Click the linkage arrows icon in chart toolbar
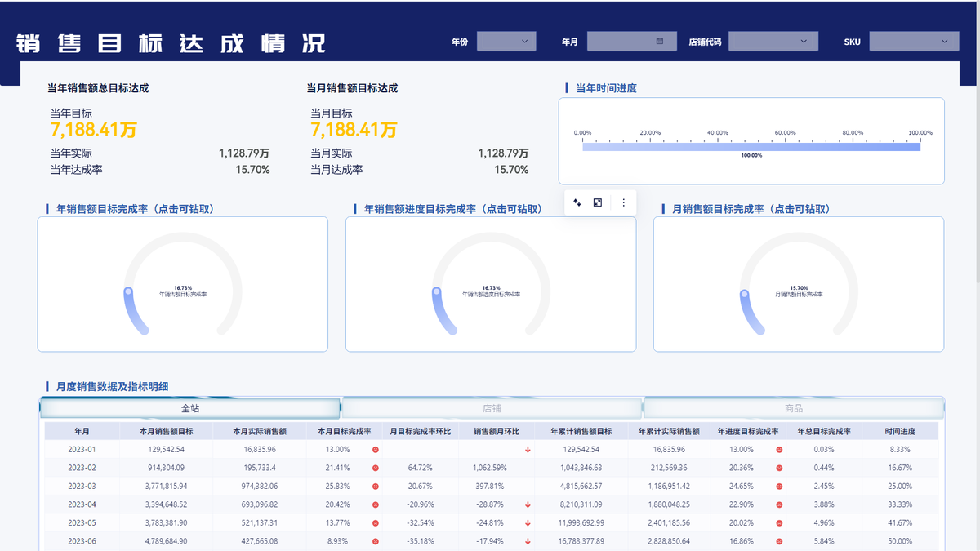The height and width of the screenshot is (551, 980). [x=577, y=202]
